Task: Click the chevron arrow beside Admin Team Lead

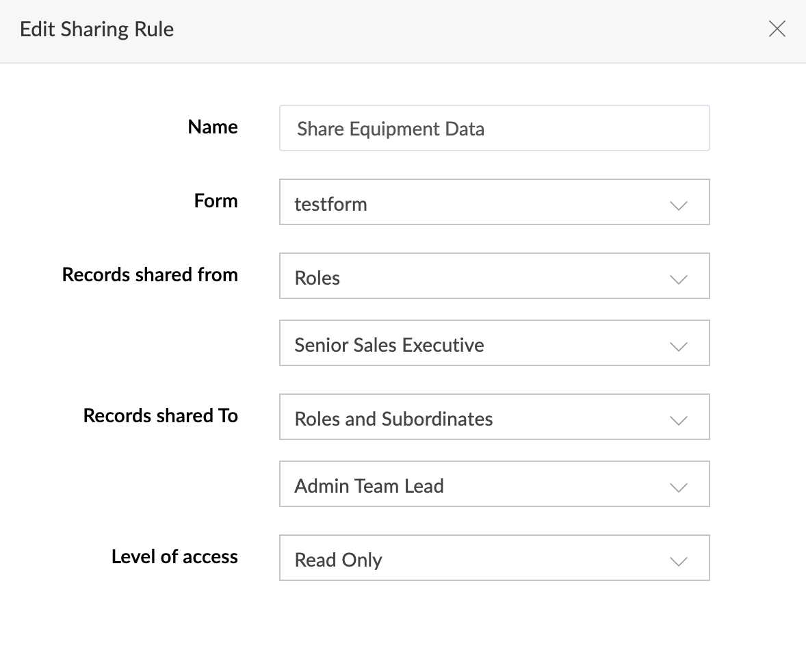Action: [x=678, y=487]
